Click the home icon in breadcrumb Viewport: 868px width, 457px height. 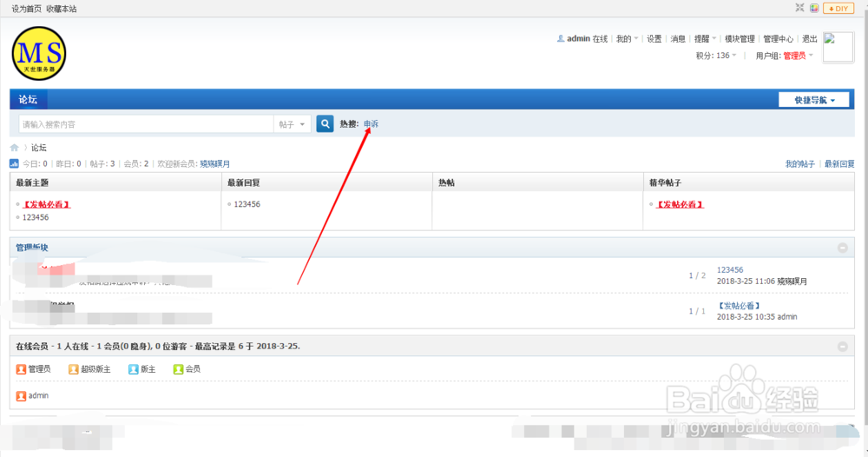(15, 148)
